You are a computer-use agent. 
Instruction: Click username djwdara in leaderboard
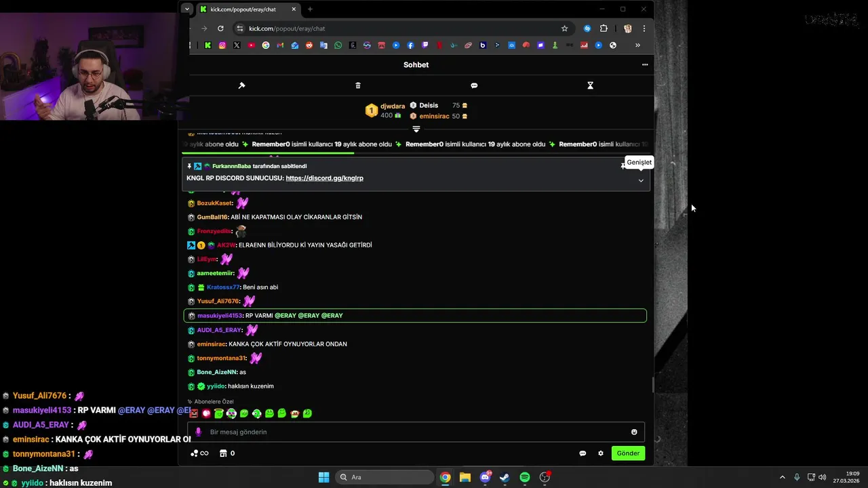pos(393,106)
